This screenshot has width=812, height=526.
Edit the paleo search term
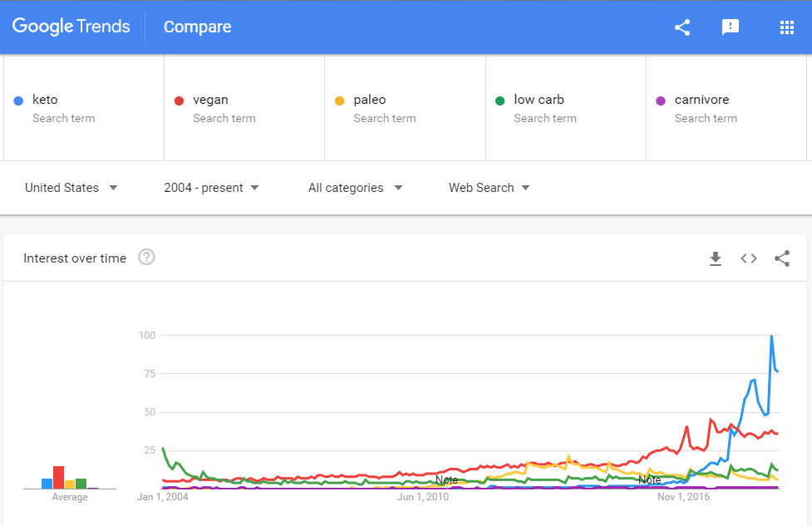(370, 100)
